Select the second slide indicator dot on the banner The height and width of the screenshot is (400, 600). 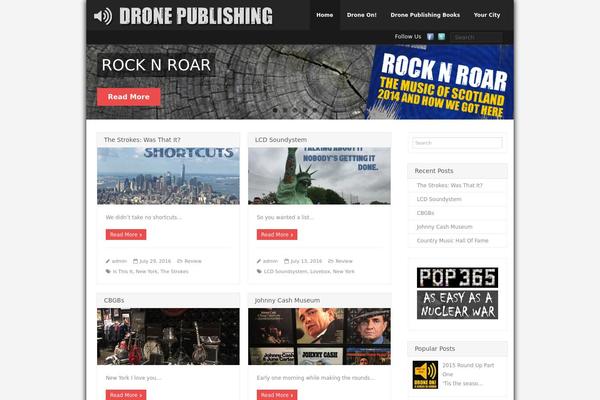[285, 110]
